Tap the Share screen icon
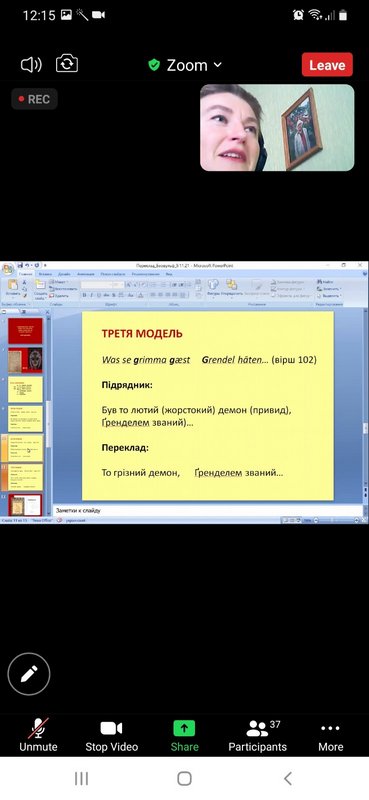This screenshot has width=369, height=800. (184, 735)
